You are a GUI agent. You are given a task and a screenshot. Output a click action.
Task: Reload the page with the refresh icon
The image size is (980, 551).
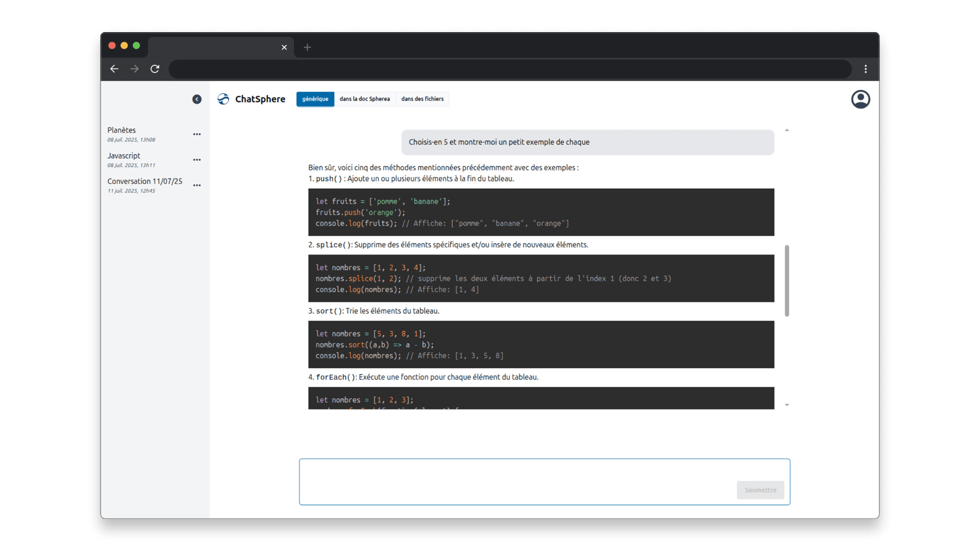155,69
